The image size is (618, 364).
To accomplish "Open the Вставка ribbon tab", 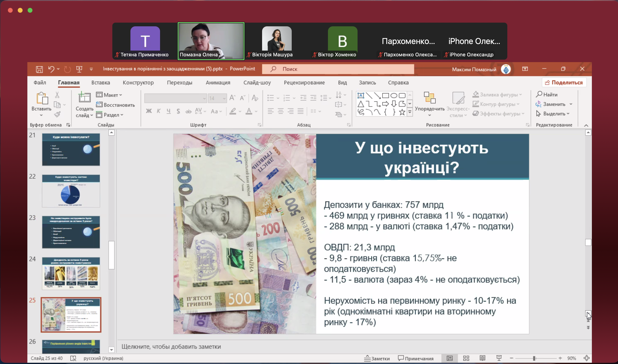I will click(x=101, y=83).
